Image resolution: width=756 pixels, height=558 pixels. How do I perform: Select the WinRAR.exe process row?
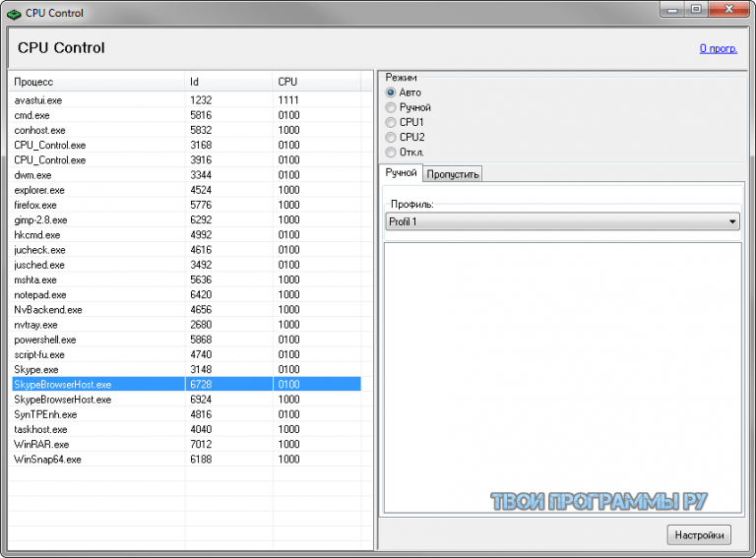click(186, 444)
